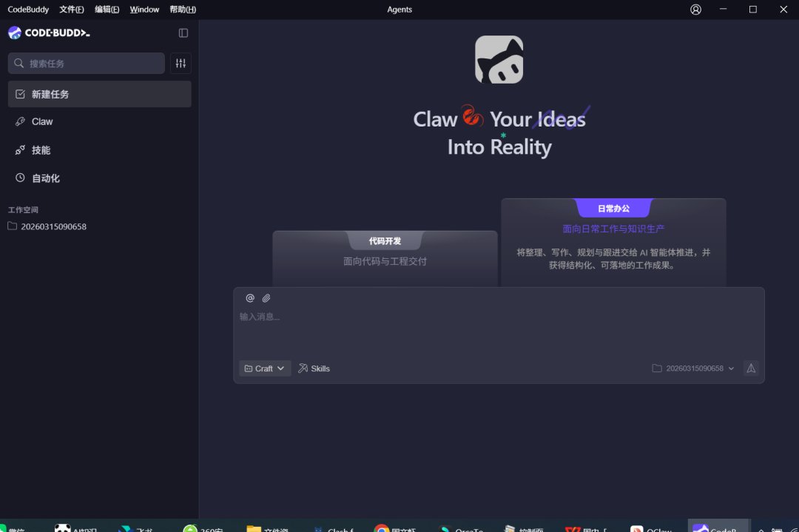Open the Skills picker button
Image resolution: width=799 pixels, height=532 pixels.
click(314, 368)
